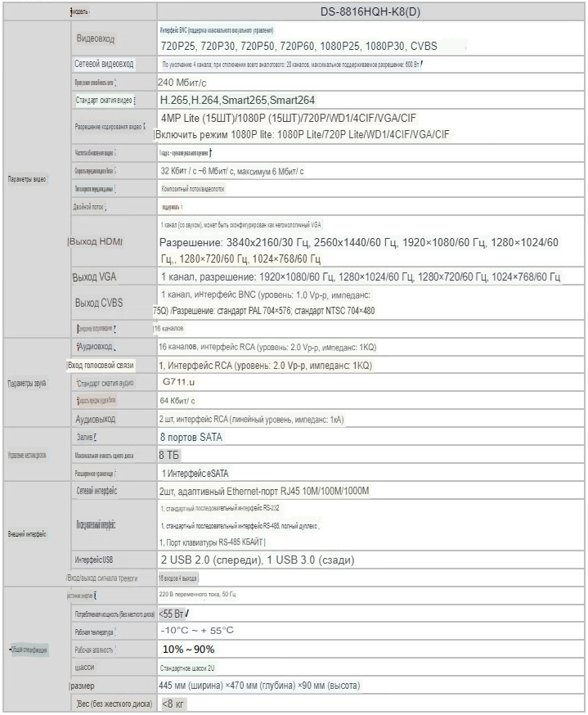Click the 'Разрешение: 3840x2160/30 Гц' HDMI value

point(359,243)
